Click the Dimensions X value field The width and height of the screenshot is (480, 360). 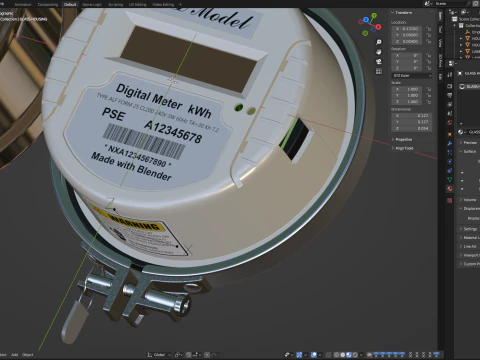412,116
